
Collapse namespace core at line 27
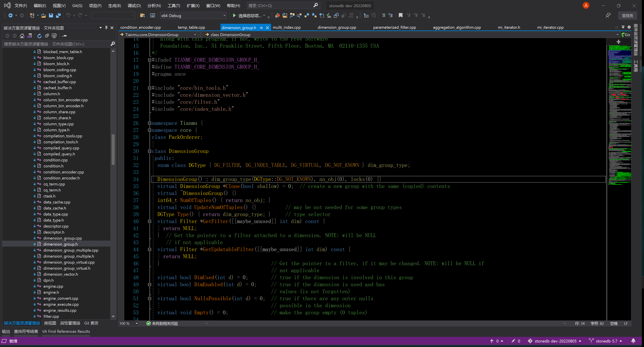point(149,130)
